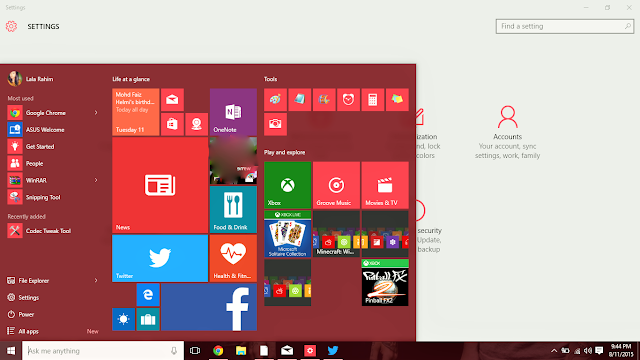640x360 pixels.
Task: Open the Mail tile in Life at a glance
Action: (x=172, y=100)
